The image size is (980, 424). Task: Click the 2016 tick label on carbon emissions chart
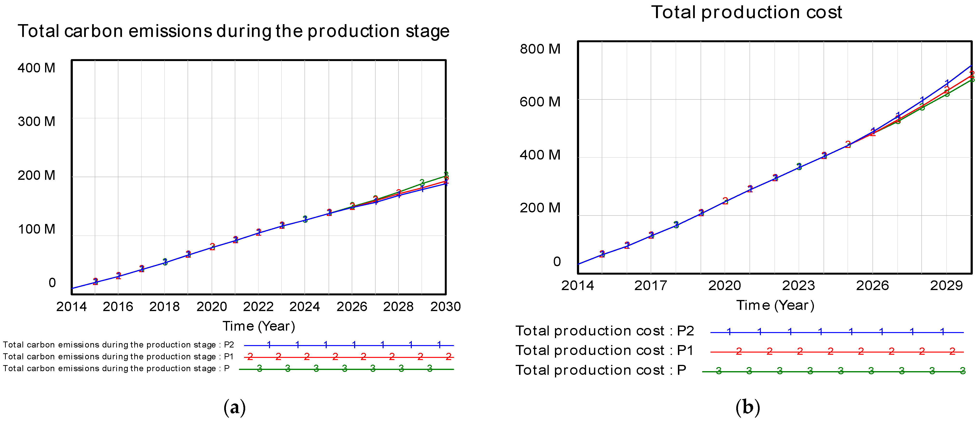click(x=118, y=307)
